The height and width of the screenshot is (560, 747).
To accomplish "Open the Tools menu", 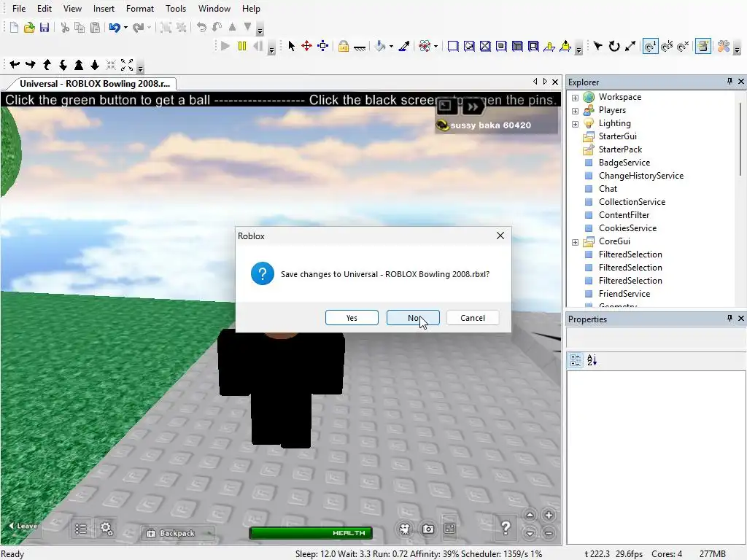I will [176, 9].
